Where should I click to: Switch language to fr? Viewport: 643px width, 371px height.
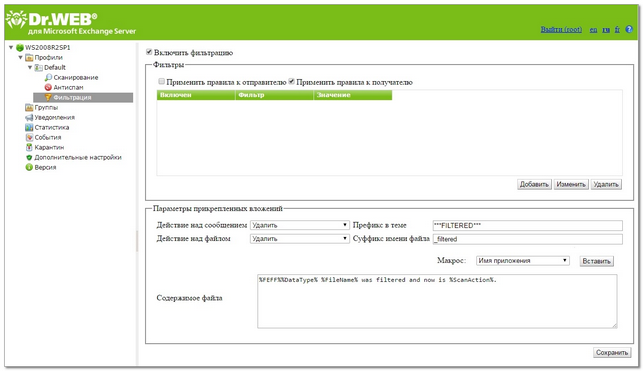coord(617,30)
